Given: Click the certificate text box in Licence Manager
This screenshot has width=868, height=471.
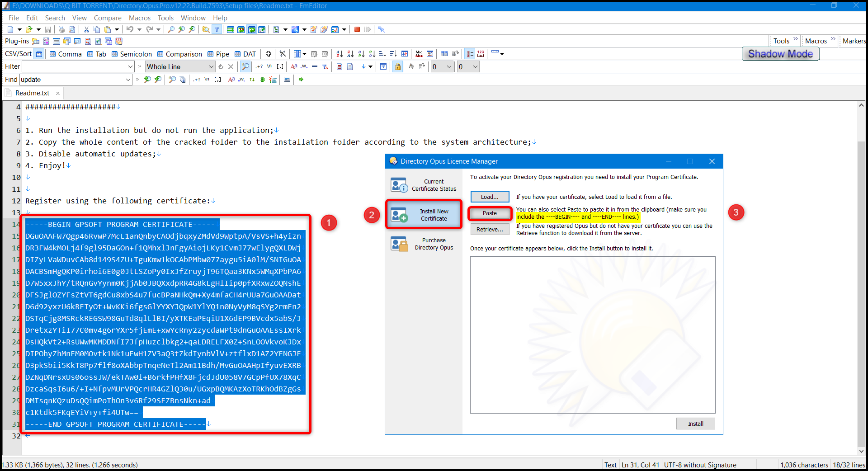Looking at the screenshot, I should 593,335.
